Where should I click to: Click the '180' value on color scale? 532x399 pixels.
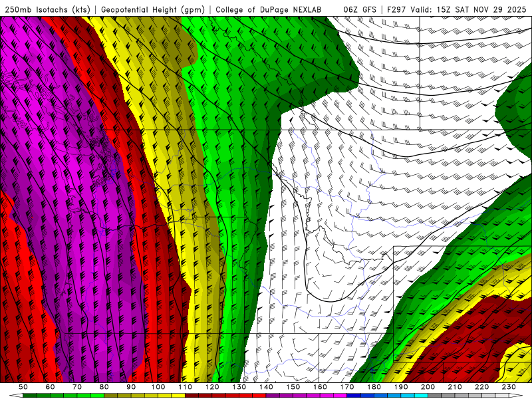(374, 387)
